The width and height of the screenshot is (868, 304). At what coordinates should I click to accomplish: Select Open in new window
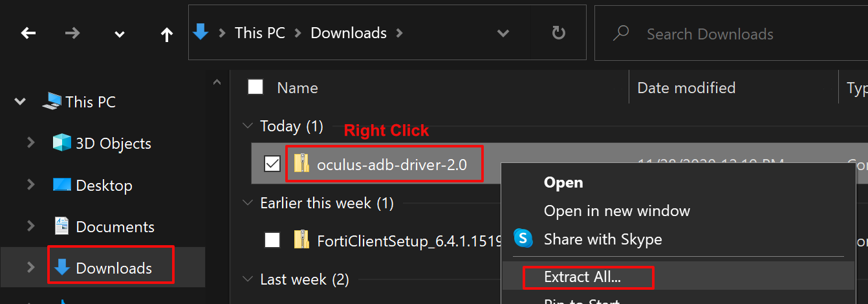point(616,211)
